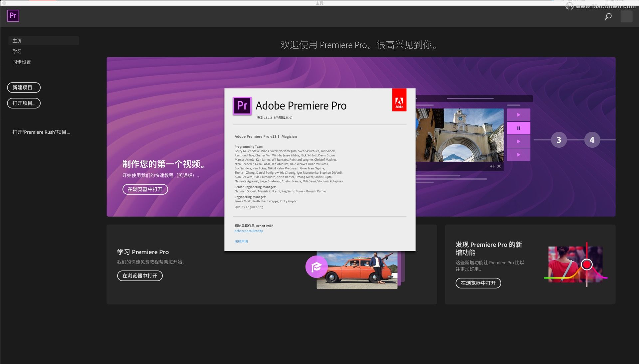
Task: Open the Premiere Rush project link
Action: click(x=41, y=132)
